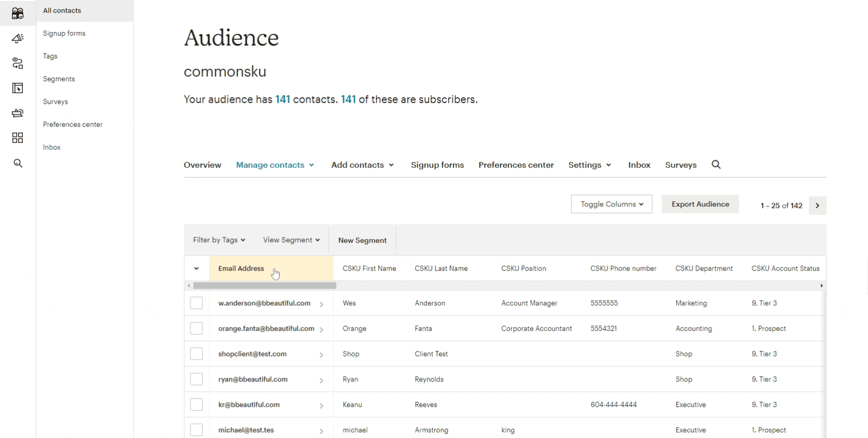The image size is (868, 438).
Task: Open the Preferences center tab
Action: pyautogui.click(x=516, y=165)
